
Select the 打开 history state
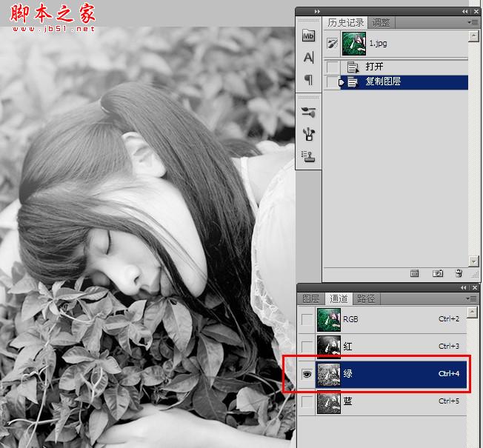404,67
